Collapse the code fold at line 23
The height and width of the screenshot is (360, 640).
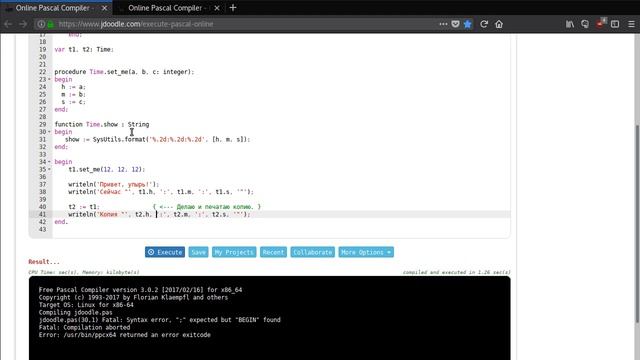[x=49, y=79]
